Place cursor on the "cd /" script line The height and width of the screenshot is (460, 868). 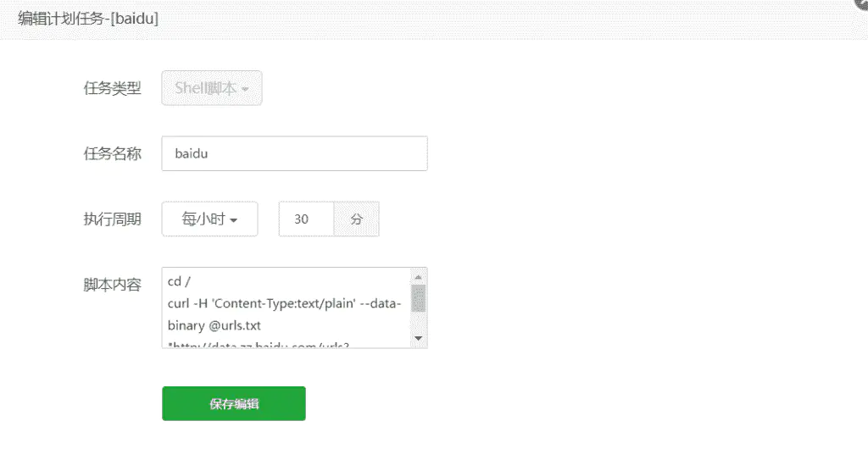(x=179, y=281)
